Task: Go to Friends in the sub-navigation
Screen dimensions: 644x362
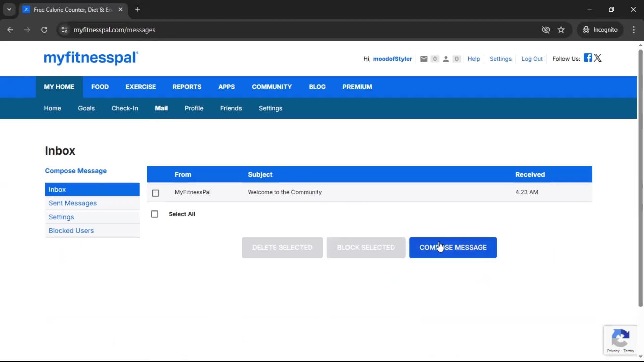Action: (x=231, y=108)
